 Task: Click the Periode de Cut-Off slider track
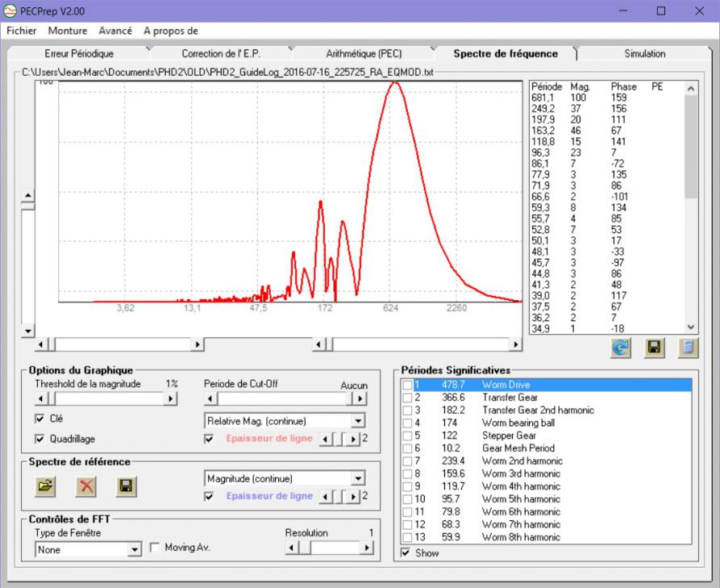tap(282, 398)
